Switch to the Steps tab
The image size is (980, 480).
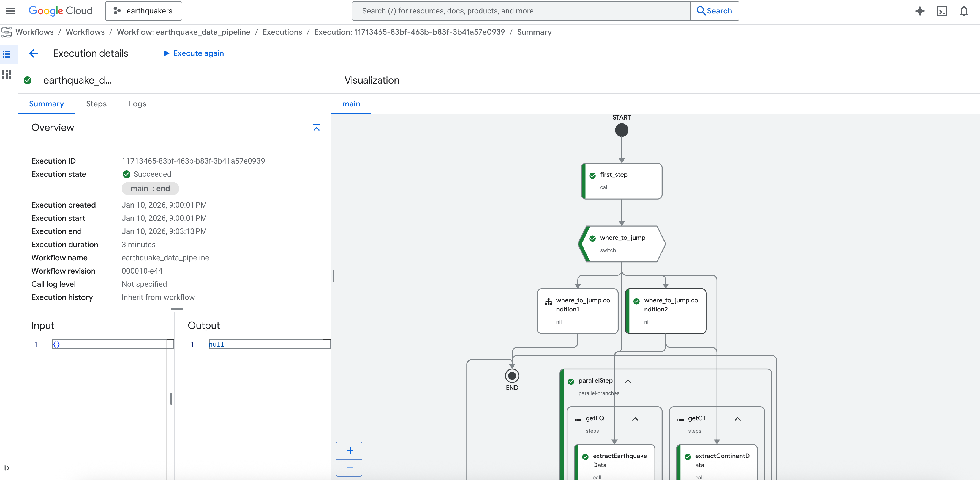coord(96,104)
